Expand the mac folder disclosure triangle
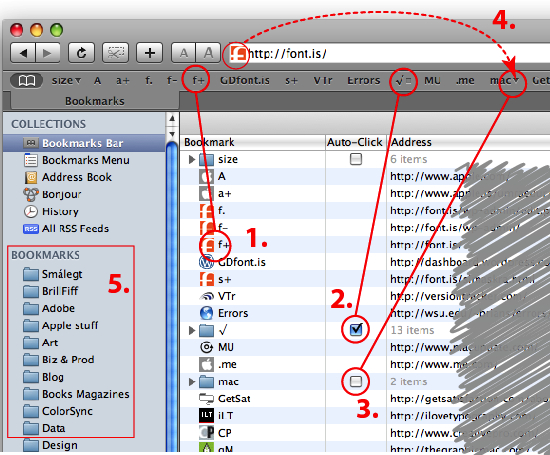550x455 pixels. click(192, 381)
